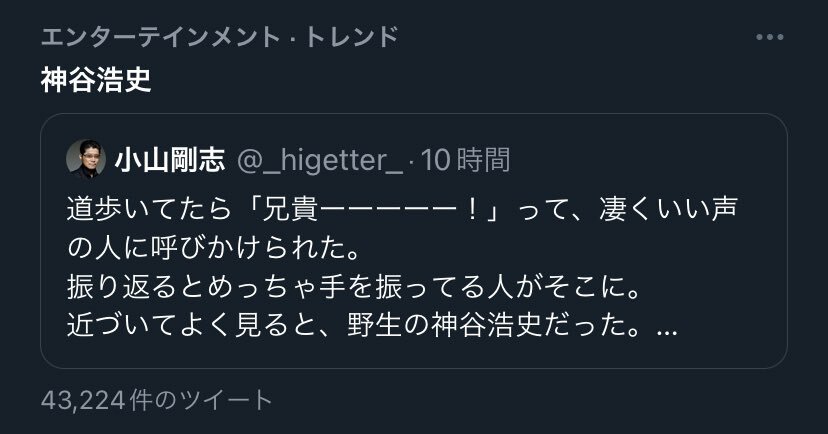
Task: Click the エンターテインメント category label
Action: (x=161, y=37)
